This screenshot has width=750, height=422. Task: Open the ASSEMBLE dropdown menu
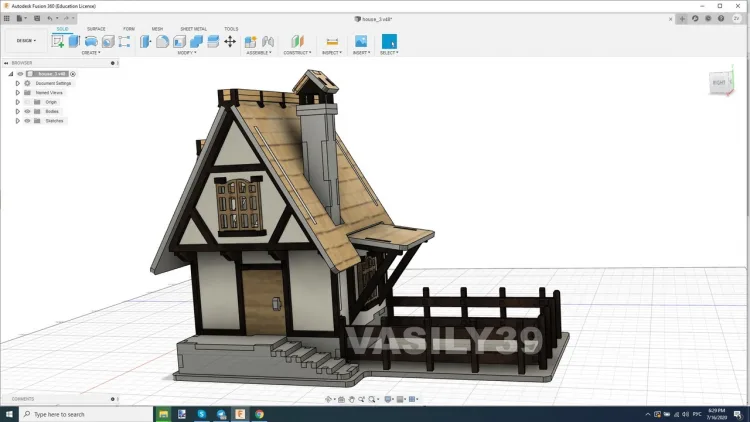(x=259, y=53)
